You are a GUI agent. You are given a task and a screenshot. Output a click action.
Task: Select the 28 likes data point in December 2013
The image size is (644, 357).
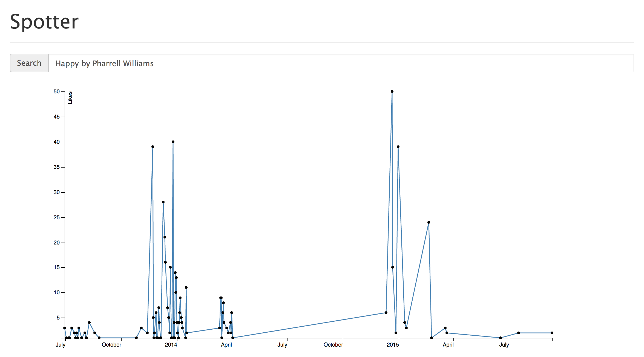pos(163,202)
